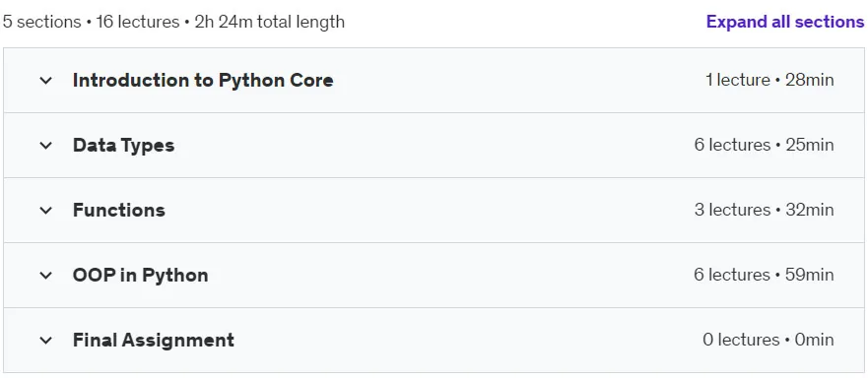Click the OOP in Python chevron icon

click(46, 275)
